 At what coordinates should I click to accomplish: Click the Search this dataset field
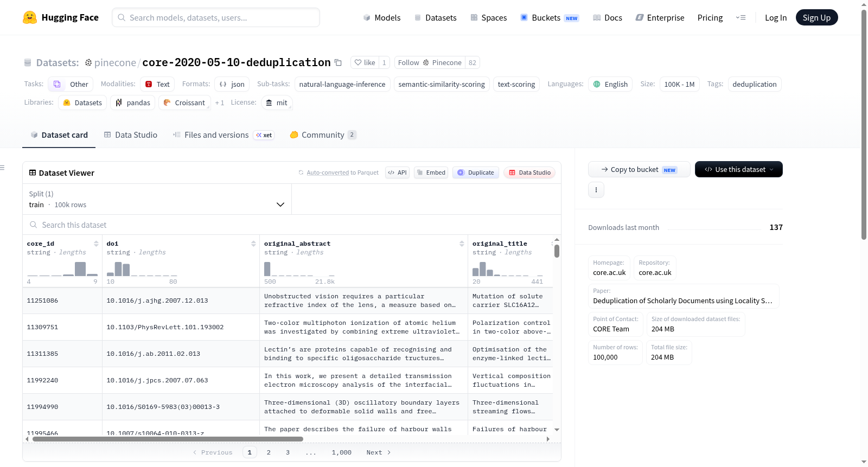click(x=292, y=225)
